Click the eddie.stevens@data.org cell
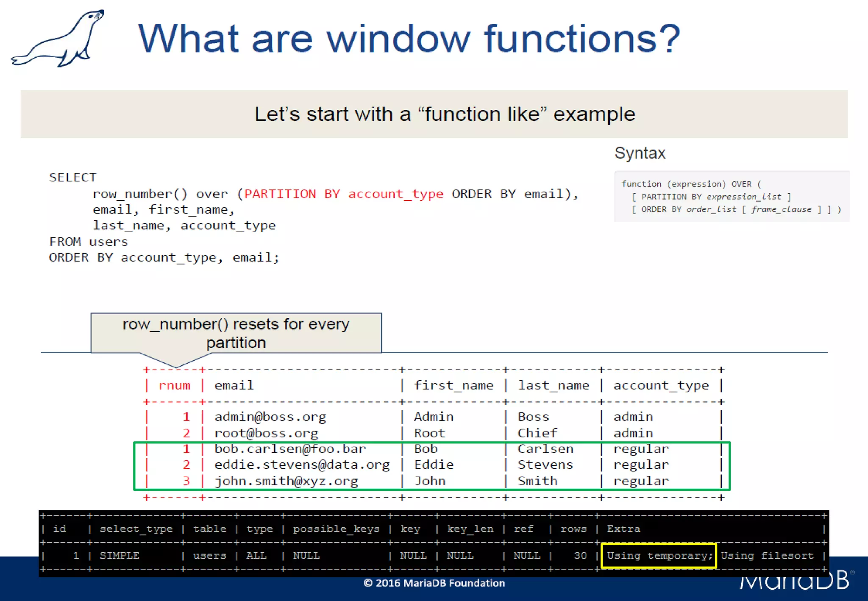868x601 pixels. click(302, 465)
